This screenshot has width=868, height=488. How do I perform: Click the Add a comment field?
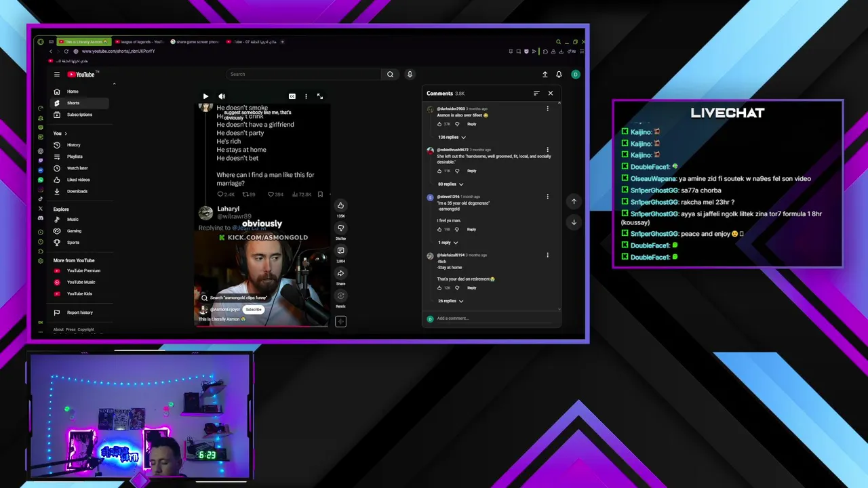coord(497,319)
